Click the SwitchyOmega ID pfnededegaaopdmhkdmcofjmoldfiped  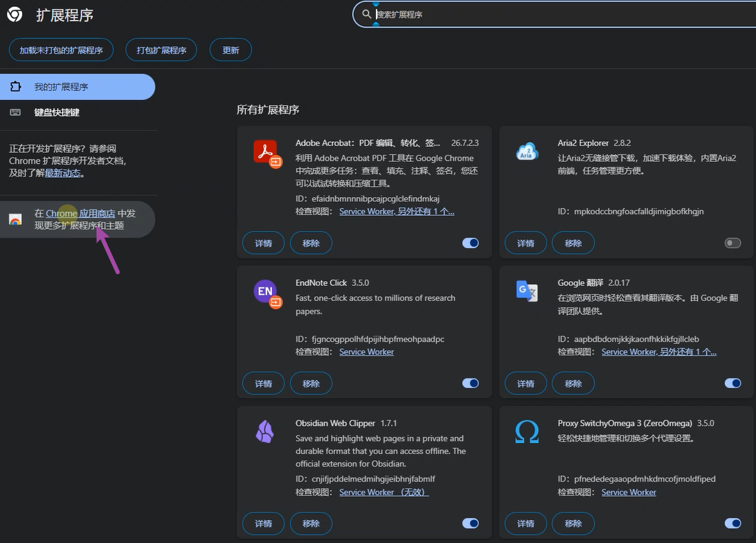644,479
